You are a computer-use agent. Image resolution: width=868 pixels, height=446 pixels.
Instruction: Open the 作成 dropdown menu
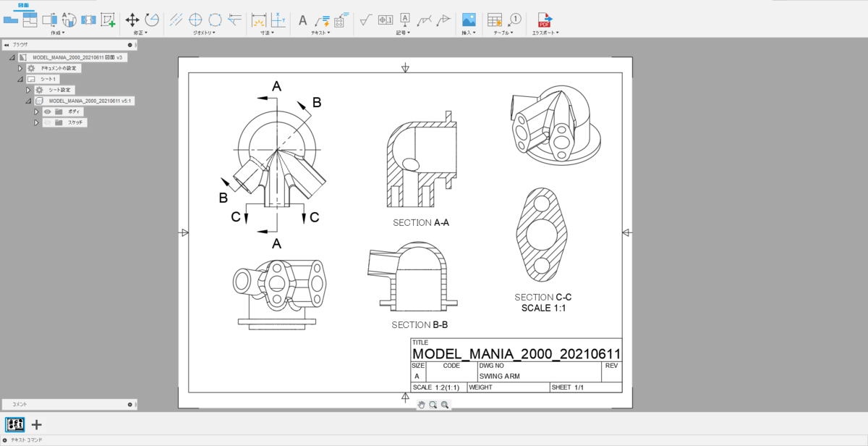(x=57, y=33)
